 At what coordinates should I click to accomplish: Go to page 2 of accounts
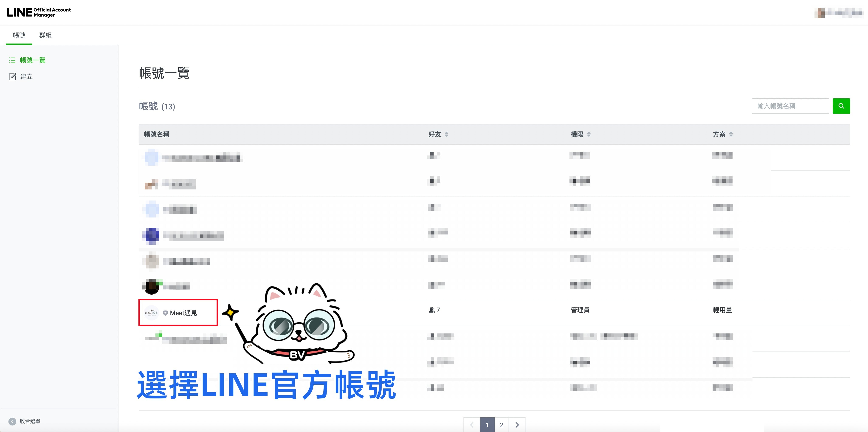tap(501, 425)
